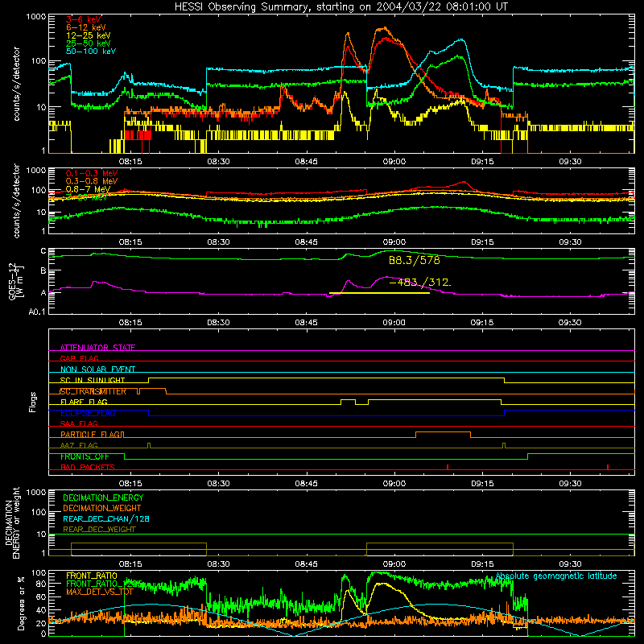Image resolution: width=644 pixels, height=644 pixels.
Task: Select the 'BAD_PACKETS' flag label
Action: pyautogui.click(x=88, y=467)
